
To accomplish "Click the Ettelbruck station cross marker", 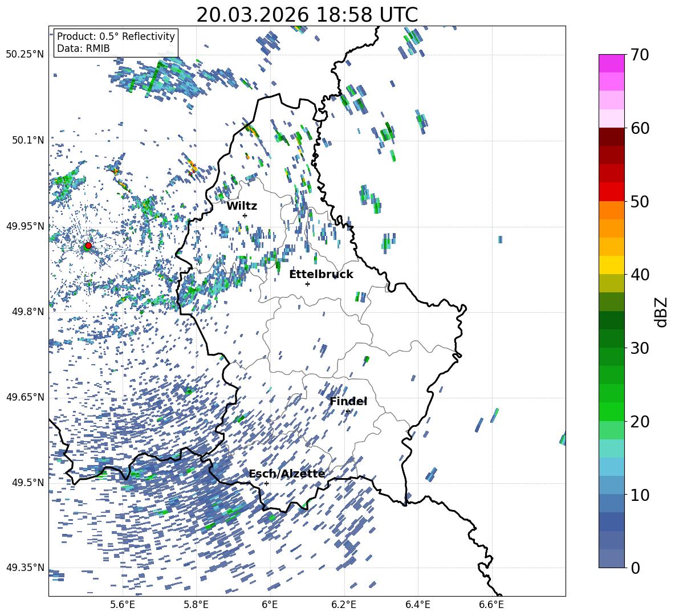I will click(307, 284).
